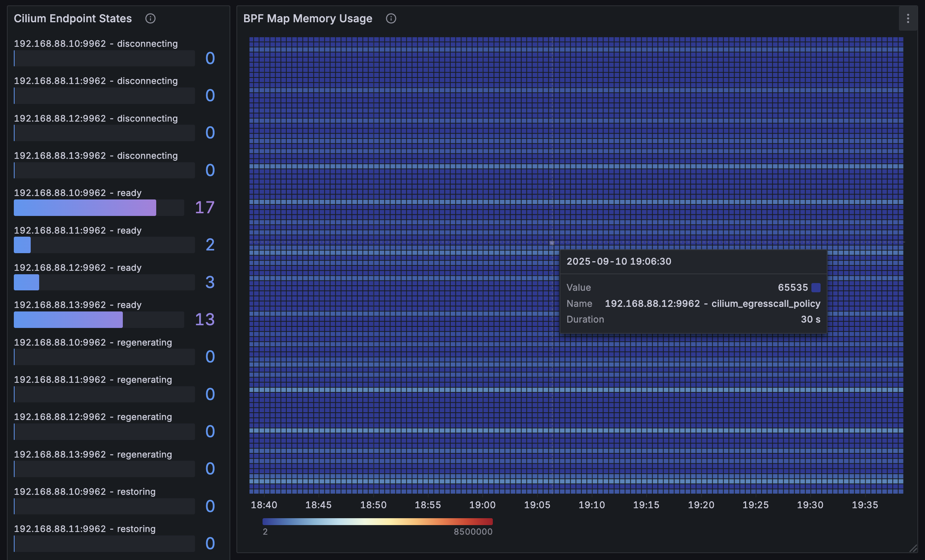Viewport: 925px width, 560px height.
Task: Click the 19:30 time axis label
Action: [810, 505]
